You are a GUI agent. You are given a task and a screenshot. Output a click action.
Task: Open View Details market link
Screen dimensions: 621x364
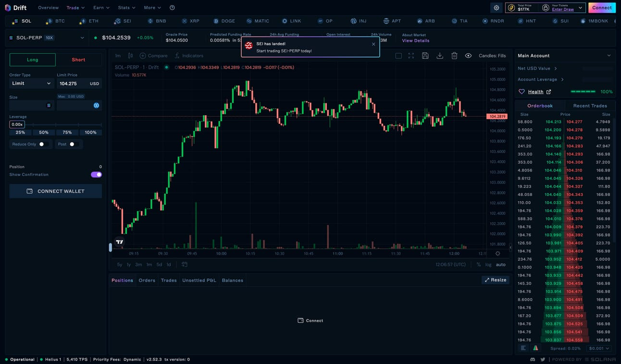coord(416,41)
